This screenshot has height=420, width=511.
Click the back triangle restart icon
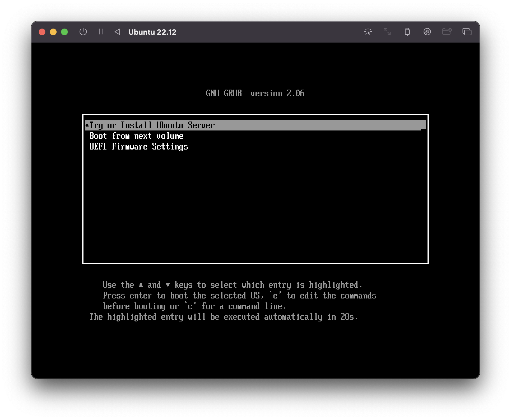pos(117,32)
